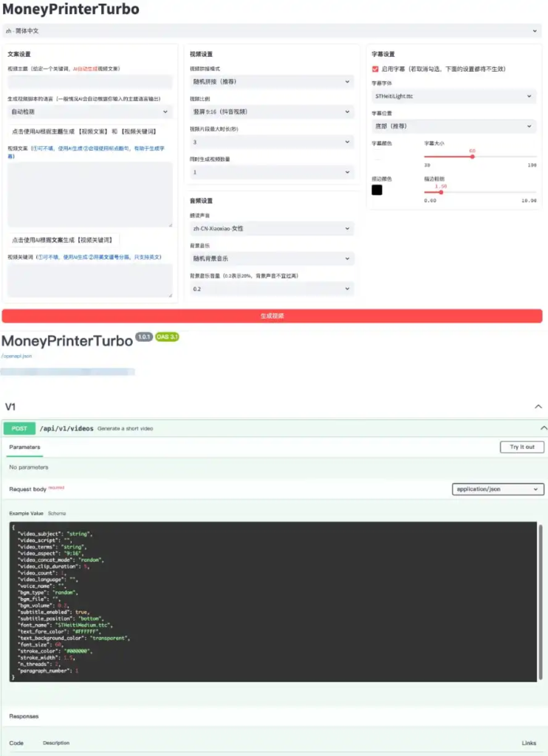This screenshot has height=756, width=548.
Task: Click the 视频主题 input field
Action: 89,82
